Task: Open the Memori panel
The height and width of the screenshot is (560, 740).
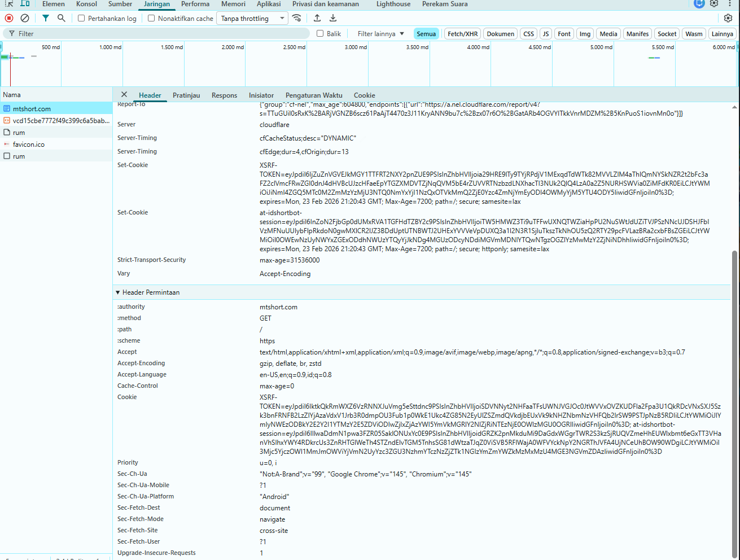Action: click(233, 4)
